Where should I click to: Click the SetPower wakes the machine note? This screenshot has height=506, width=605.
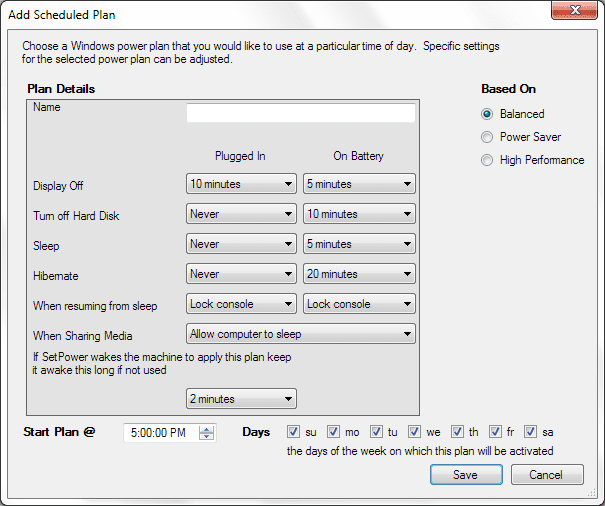tap(162, 363)
